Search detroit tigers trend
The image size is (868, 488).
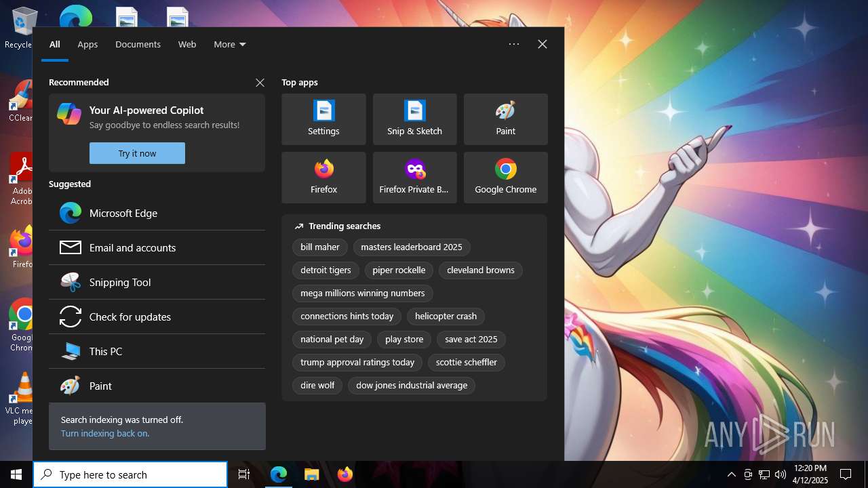click(325, 270)
